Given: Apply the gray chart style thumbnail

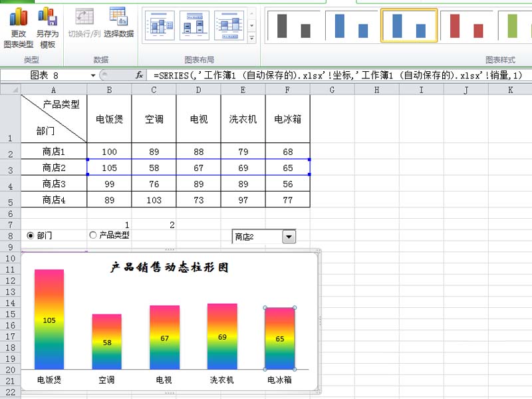Looking at the screenshot, I should pyautogui.click(x=294, y=26).
